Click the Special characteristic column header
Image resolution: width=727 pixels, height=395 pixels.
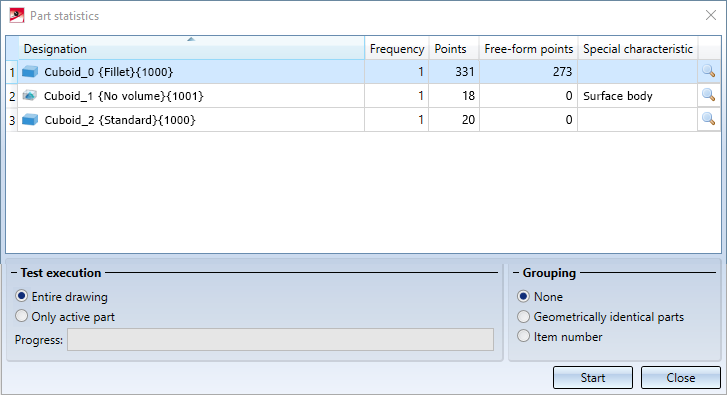(x=638, y=48)
